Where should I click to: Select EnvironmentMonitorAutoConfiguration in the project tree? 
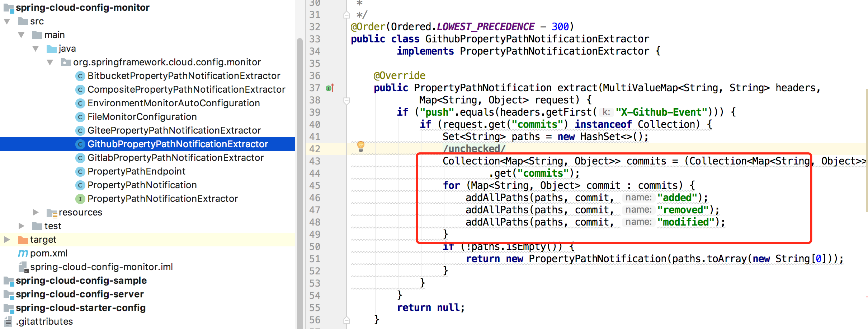(174, 103)
